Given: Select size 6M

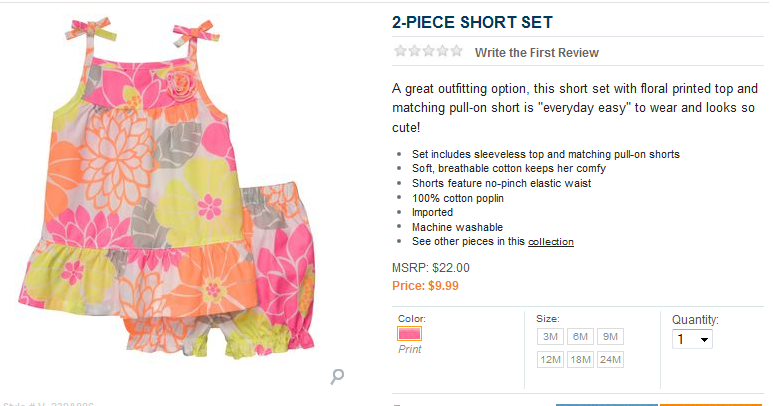Looking at the screenshot, I should (x=580, y=337).
